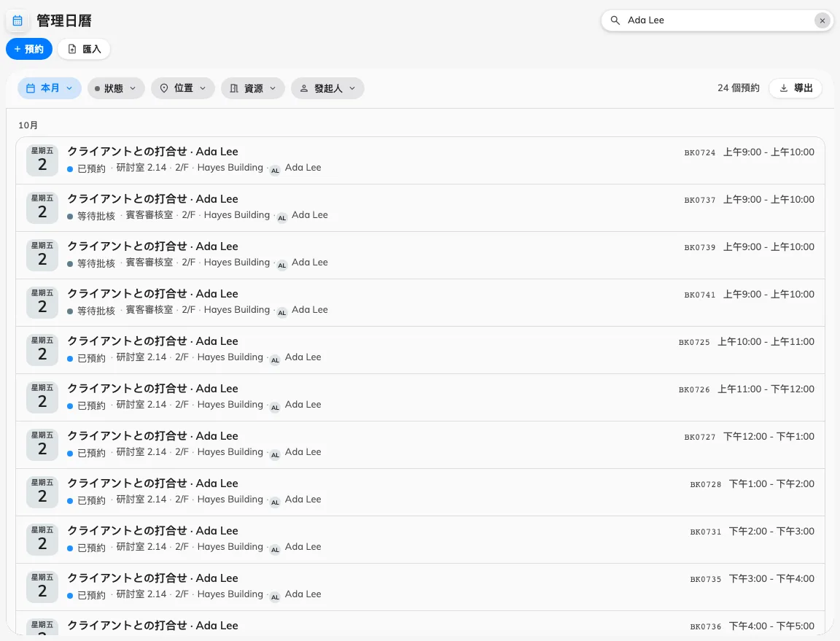
Task: Click the AL avatar in booking BK0727 row
Action: click(275, 455)
